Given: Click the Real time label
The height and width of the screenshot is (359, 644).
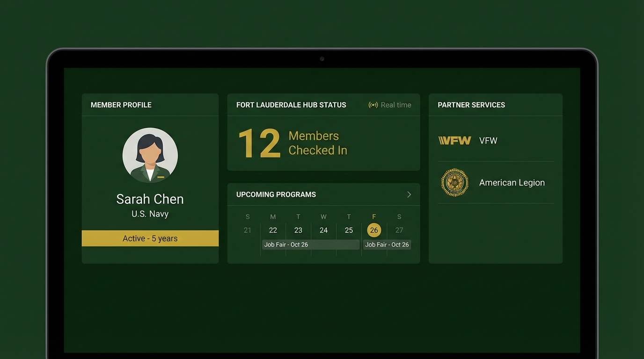Looking at the screenshot, I should pos(396,105).
